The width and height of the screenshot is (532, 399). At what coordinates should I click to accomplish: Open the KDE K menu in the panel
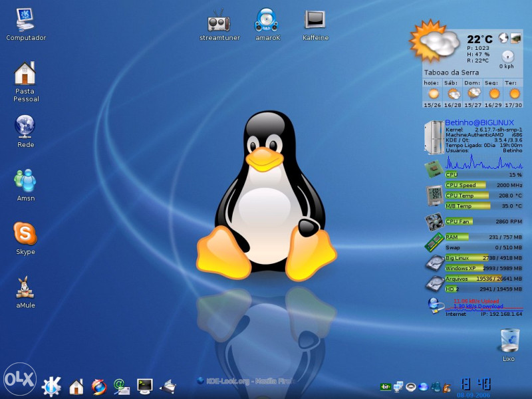click(51, 386)
